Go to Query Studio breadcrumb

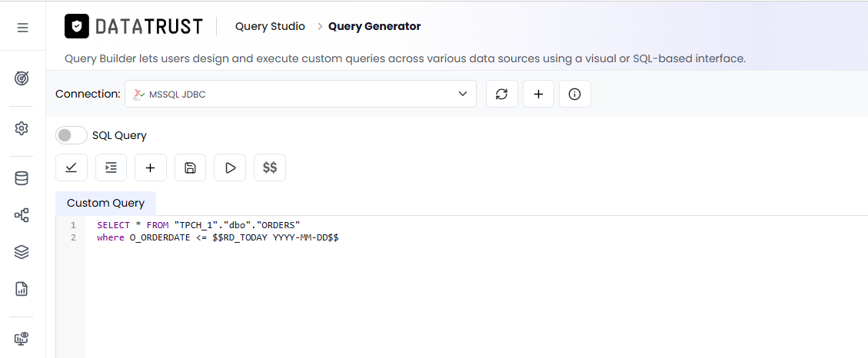270,26
